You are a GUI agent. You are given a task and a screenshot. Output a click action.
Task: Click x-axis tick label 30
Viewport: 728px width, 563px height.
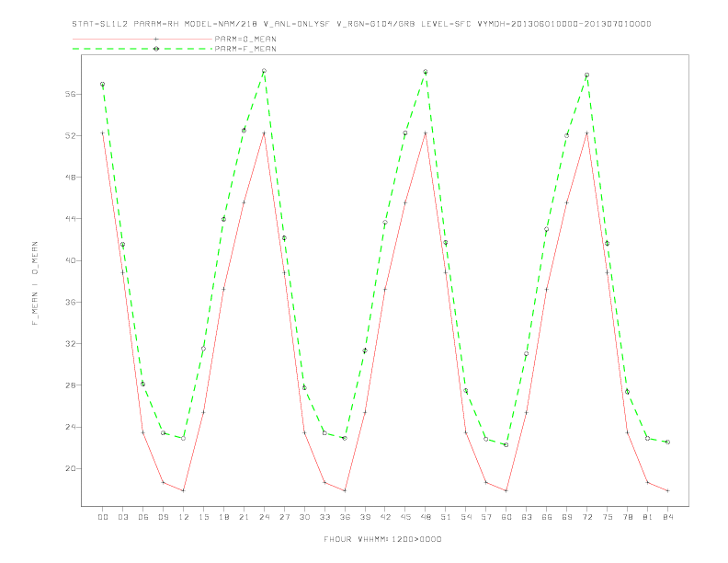(304, 517)
